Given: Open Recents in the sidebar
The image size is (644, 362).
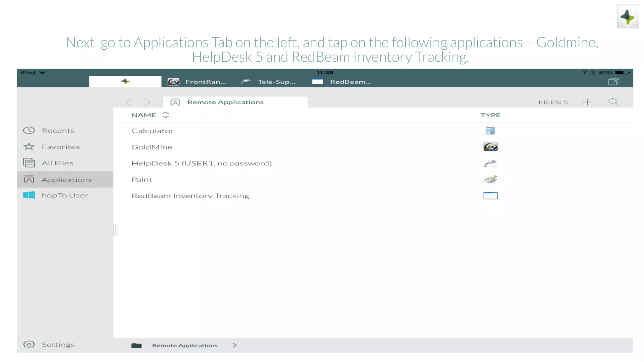Looking at the screenshot, I should [x=65, y=130].
